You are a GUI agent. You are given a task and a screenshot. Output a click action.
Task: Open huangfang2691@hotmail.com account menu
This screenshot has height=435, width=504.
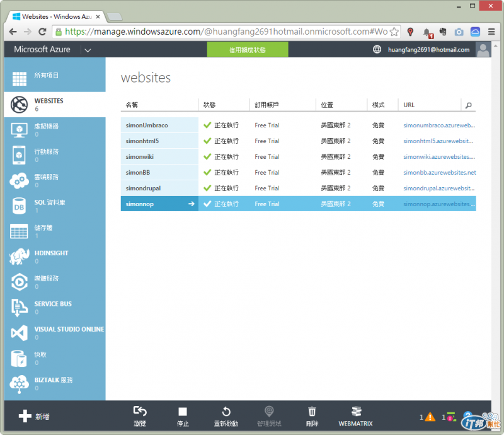(428, 50)
